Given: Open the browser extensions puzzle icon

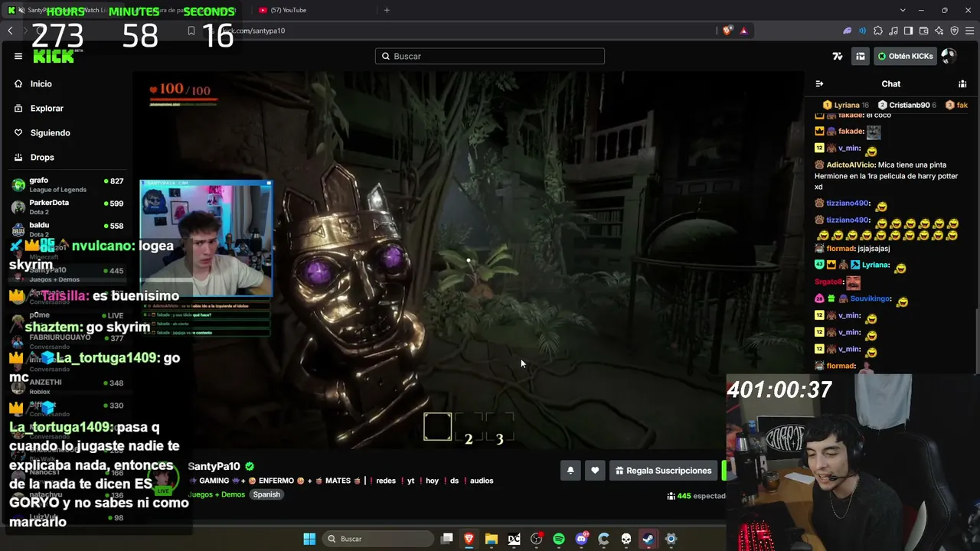Looking at the screenshot, I should [878, 31].
